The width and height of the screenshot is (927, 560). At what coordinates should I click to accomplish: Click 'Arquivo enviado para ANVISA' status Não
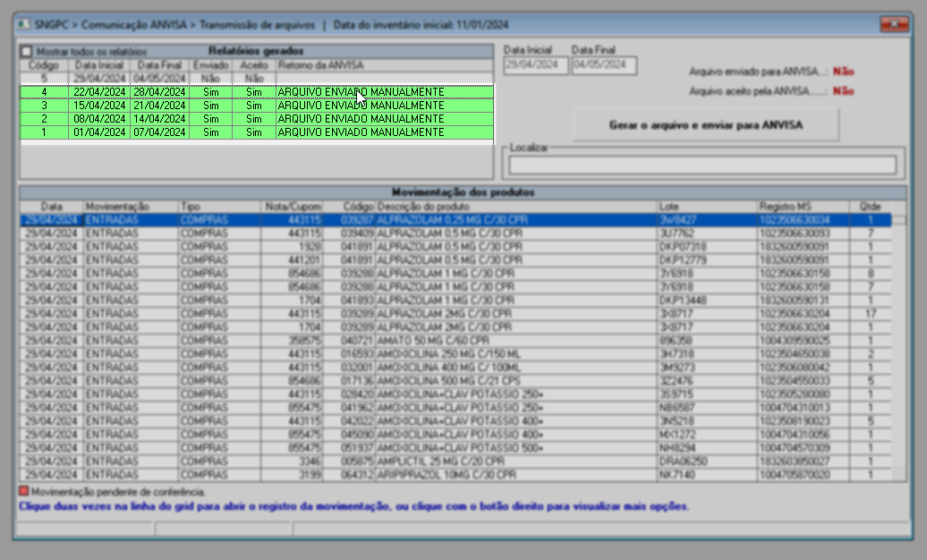tap(844, 72)
